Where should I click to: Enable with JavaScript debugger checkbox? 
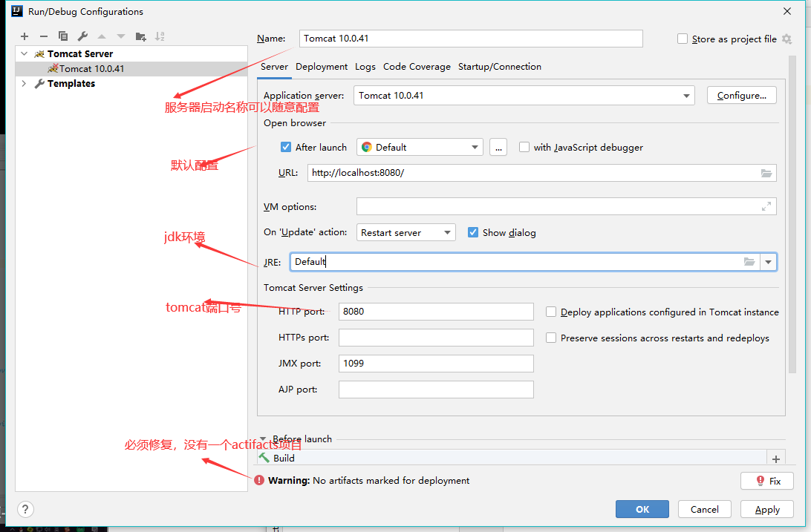click(524, 147)
